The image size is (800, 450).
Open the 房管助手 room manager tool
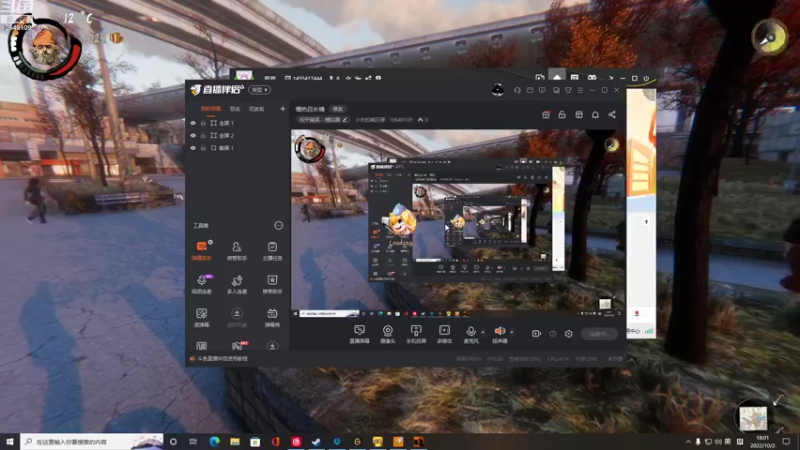coord(237,251)
